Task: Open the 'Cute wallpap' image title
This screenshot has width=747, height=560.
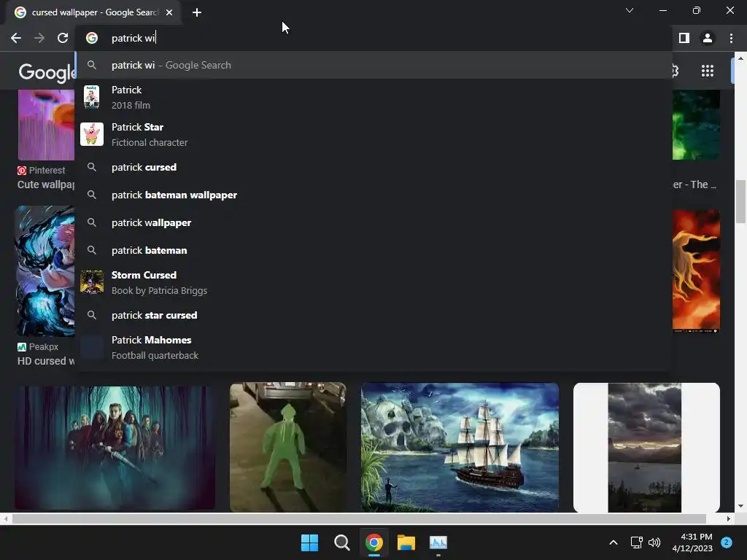Action: [46, 184]
